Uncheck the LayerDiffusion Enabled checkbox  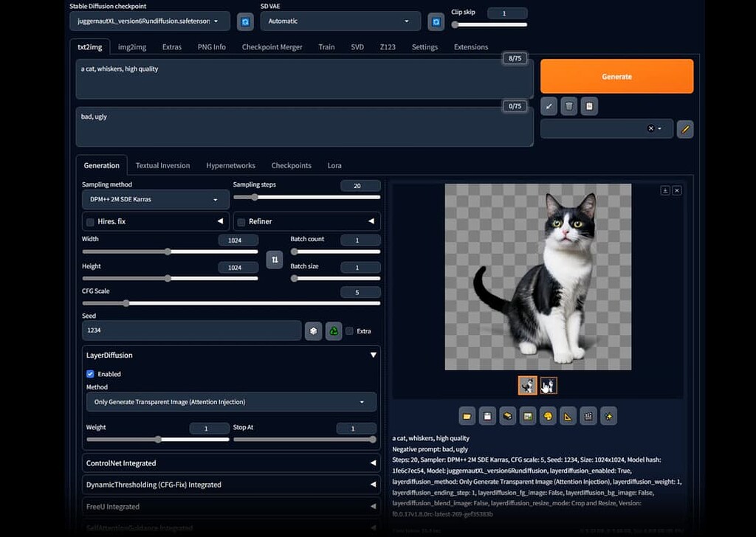[x=91, y=374]
